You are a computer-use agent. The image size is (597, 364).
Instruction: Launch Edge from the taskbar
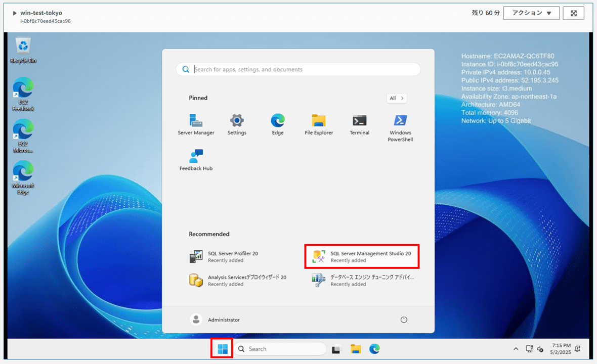[x=375, y=349]
